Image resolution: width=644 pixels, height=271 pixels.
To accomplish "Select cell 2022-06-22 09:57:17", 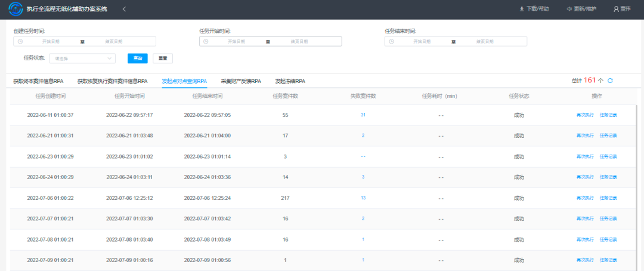I will point(129,115).
